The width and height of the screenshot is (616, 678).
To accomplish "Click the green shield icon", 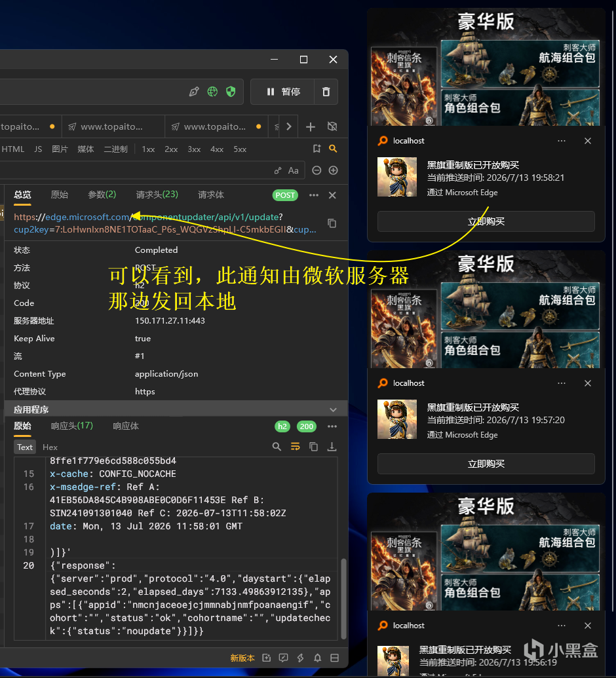I will 231,92.
